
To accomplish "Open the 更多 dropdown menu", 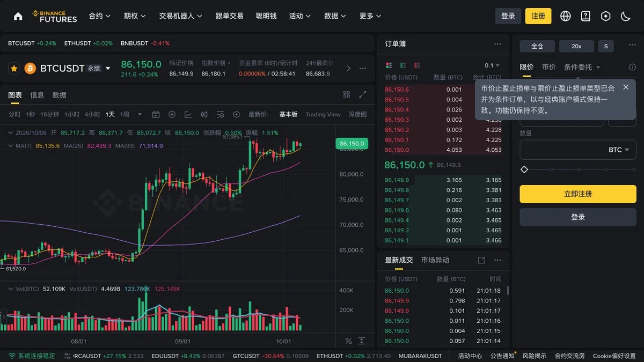I will [370, 16].
